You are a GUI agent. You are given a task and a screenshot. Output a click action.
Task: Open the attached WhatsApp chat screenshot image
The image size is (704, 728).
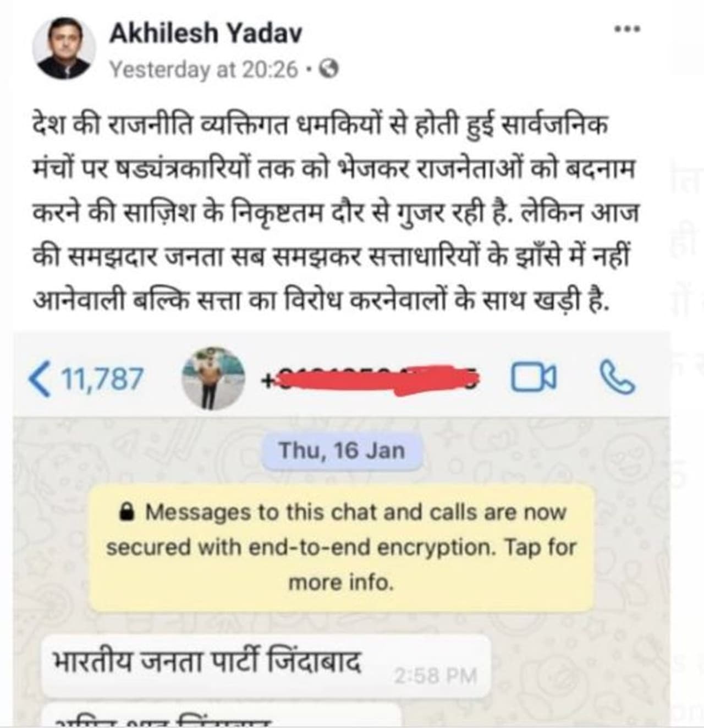point(341,529)
